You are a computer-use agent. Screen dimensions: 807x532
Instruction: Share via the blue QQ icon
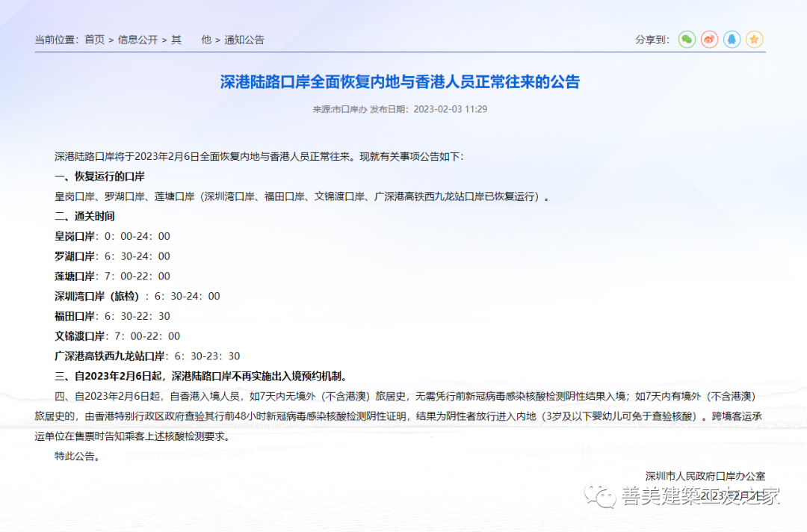click(732, 40)
